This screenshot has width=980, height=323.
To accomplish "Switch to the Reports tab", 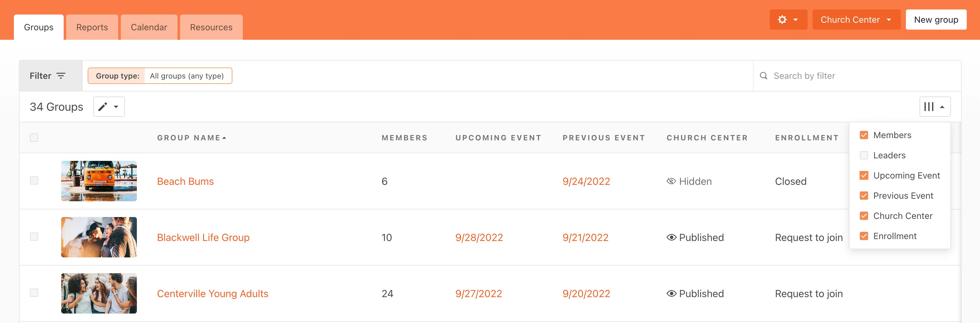I will click(92, 27).
